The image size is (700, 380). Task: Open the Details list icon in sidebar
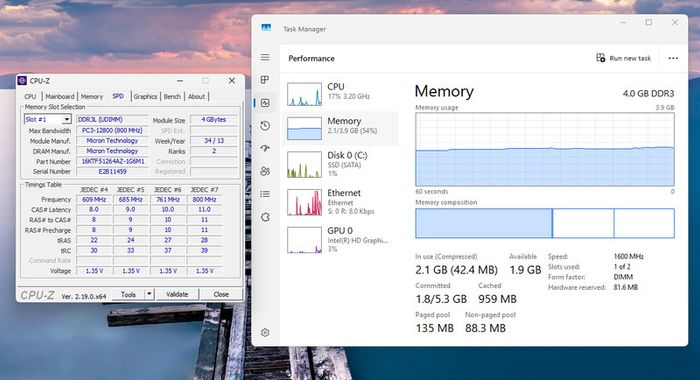point(265,194)
